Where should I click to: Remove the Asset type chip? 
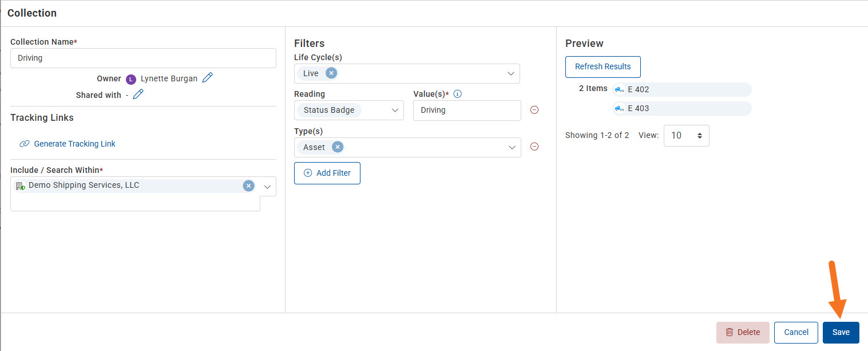[x=338, y=147]
